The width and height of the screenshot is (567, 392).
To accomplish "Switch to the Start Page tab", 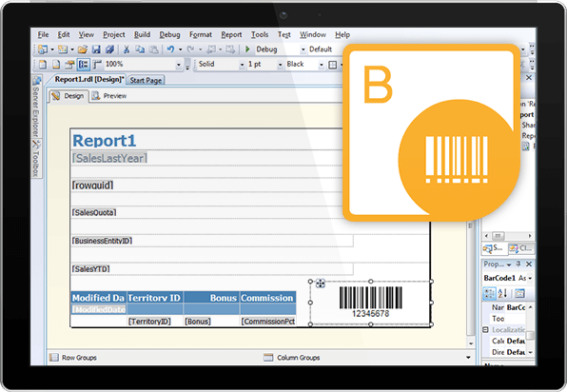I will click(x=146, y=80).
